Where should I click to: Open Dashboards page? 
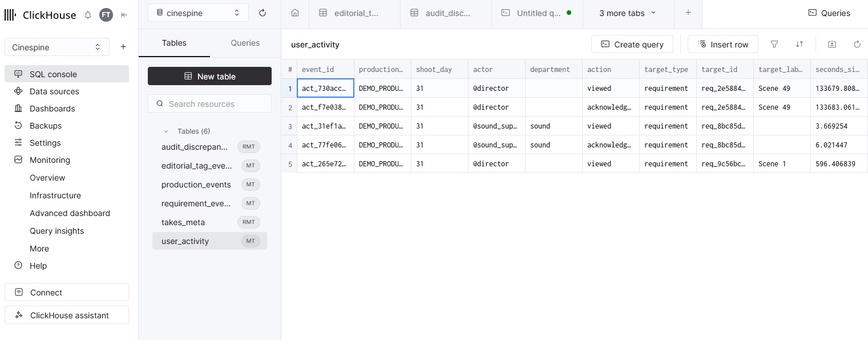(x=67, y=108)
